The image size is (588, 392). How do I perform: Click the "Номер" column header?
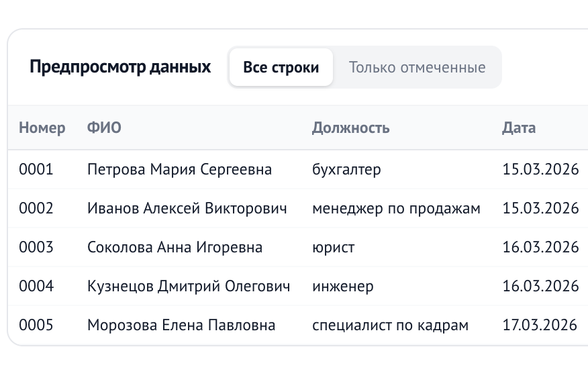pyautogui.click(x=42, y=128)
